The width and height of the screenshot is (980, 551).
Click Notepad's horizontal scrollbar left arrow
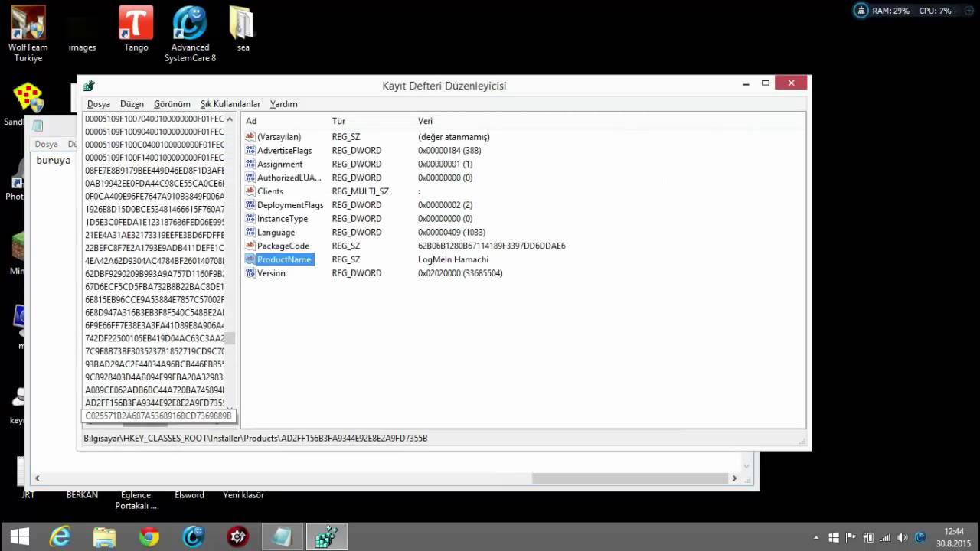37,478
